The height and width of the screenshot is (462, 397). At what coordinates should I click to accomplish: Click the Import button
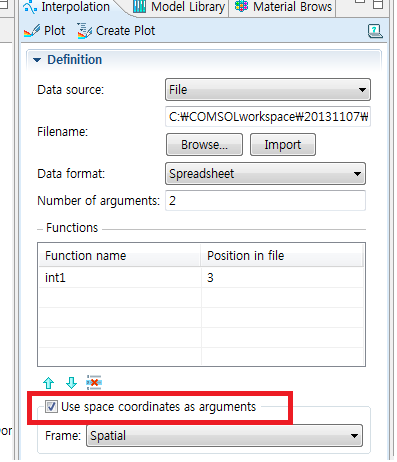click(x=283, y=145)
